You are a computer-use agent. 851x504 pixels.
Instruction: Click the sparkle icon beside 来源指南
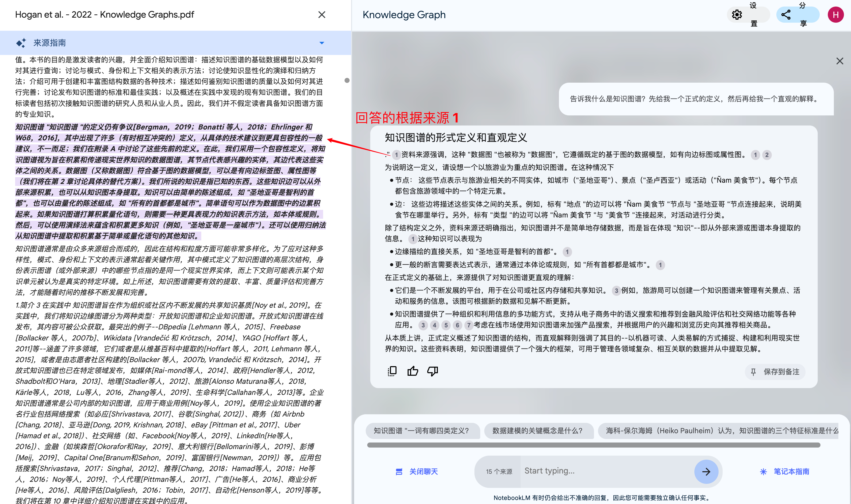(x=21, y=43)
